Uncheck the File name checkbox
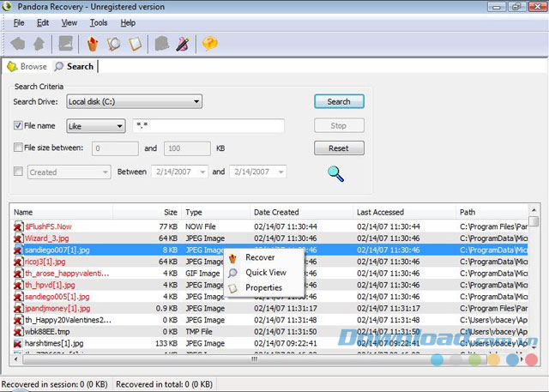 tap(19, 125)
